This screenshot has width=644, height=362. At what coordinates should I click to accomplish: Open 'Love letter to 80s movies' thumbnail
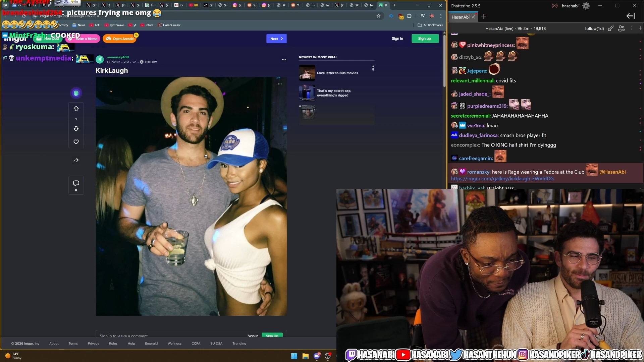coord(307,73)
